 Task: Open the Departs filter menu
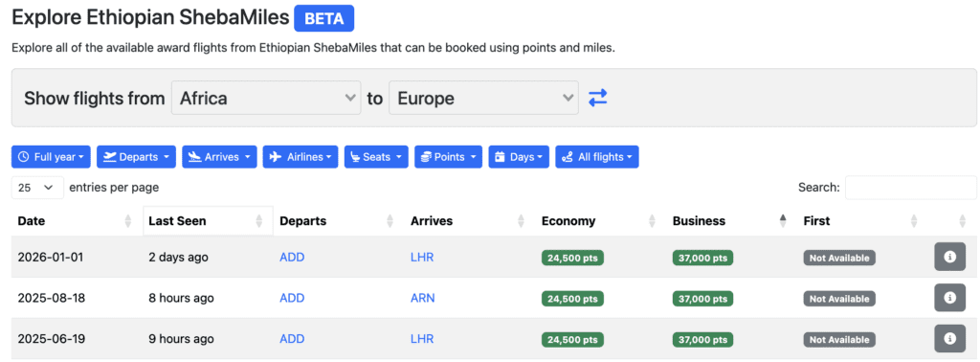pyautogui.click(x=136, y=157)
